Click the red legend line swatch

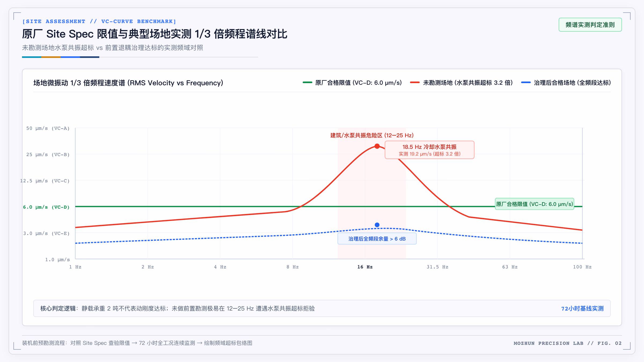(x=415, y=83)
